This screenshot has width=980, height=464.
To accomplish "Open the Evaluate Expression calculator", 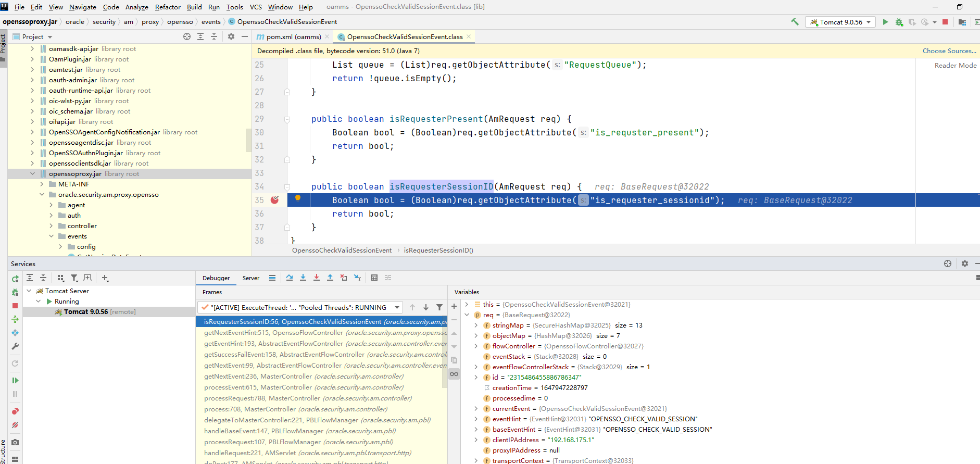I will point(374,278).
